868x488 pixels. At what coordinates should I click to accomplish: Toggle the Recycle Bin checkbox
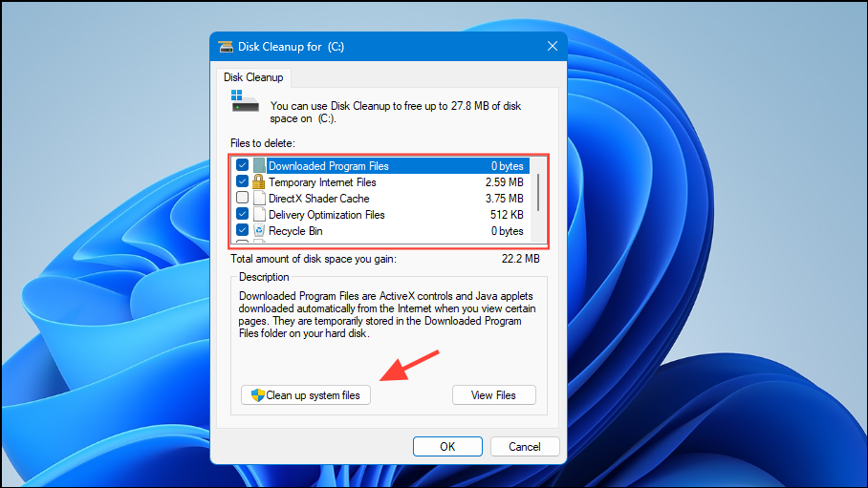[242, 229]
